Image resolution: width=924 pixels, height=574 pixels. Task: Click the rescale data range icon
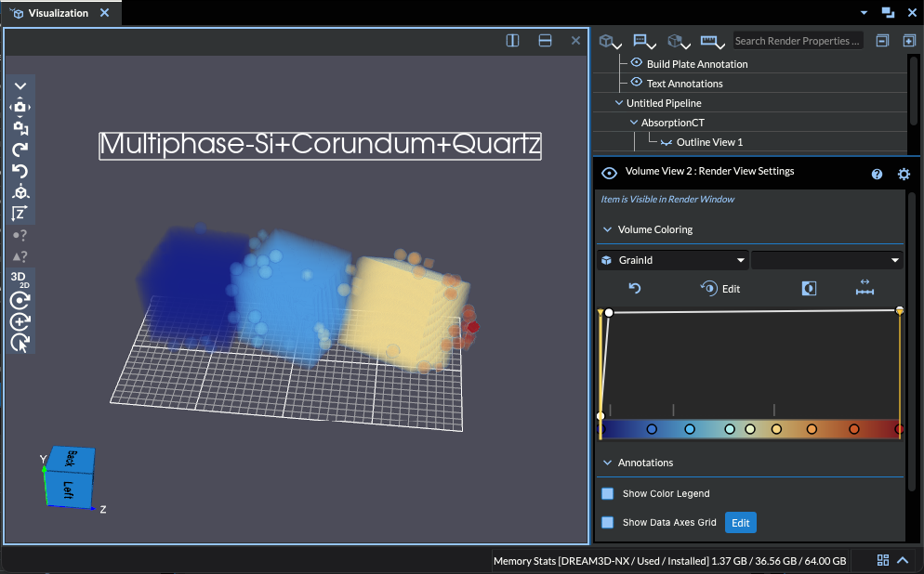pos(865,289)
